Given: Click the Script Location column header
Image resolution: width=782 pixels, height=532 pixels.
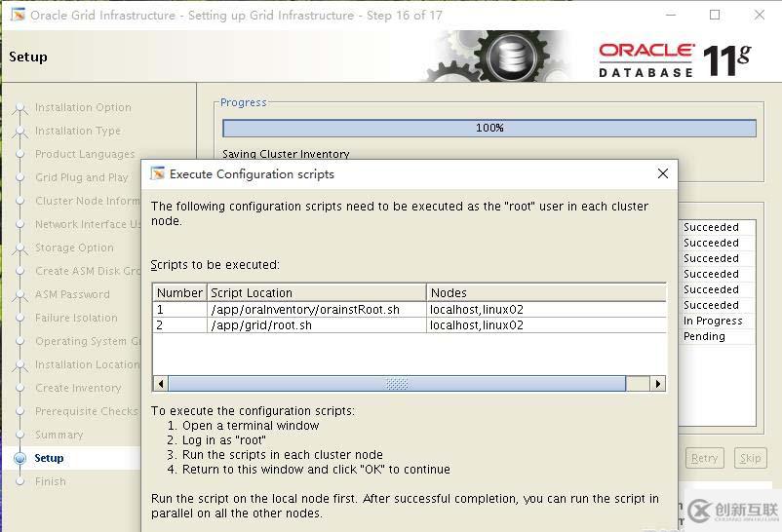Looking at the screenshot, I should coord(316,292).
